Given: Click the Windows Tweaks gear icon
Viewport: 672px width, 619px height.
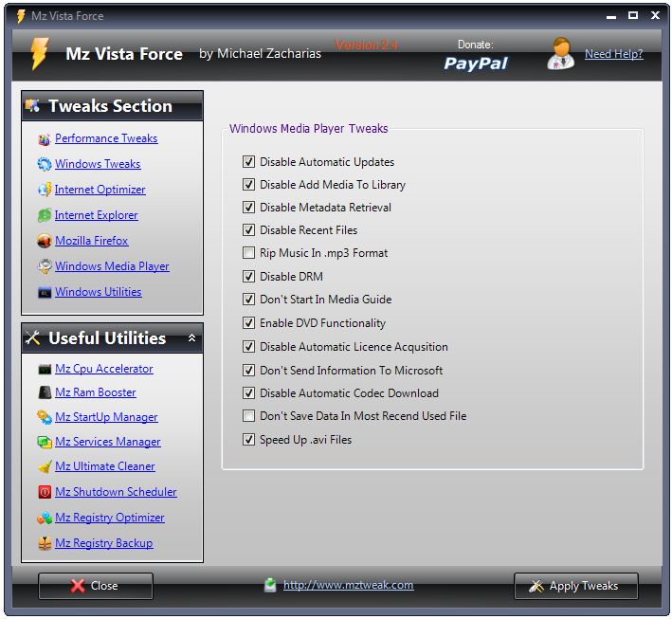Looking at the screenshot, I should tap(45, 164).
